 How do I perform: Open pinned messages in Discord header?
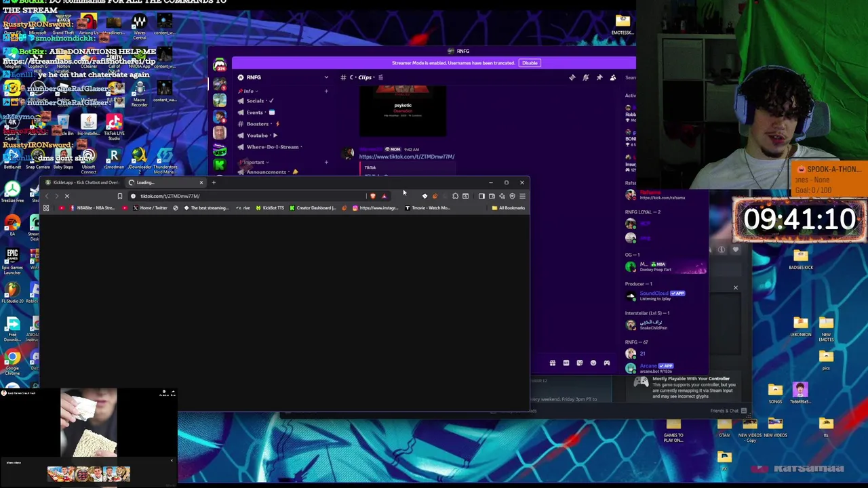pyautogui.click(x=599, y=78)
